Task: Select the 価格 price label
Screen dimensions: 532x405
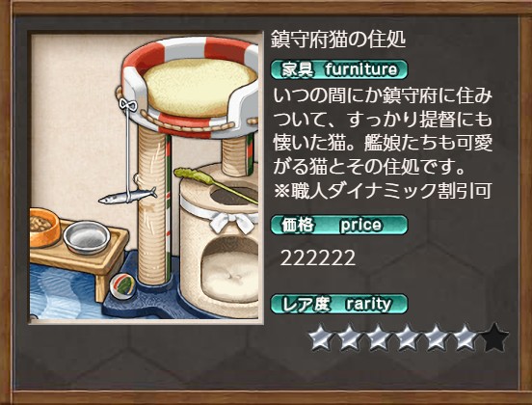Action: tap(339, 225)
